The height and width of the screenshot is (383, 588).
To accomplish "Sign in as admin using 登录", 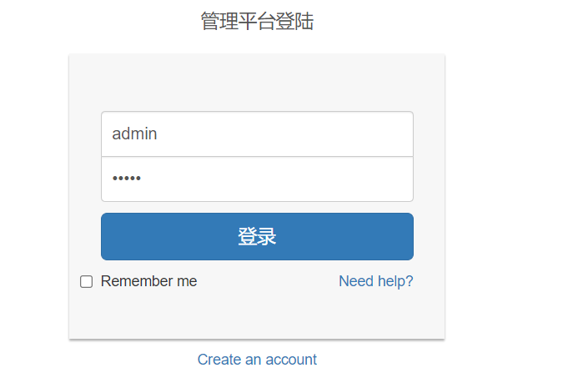I will pyautogui.click(x=257, y=236).
